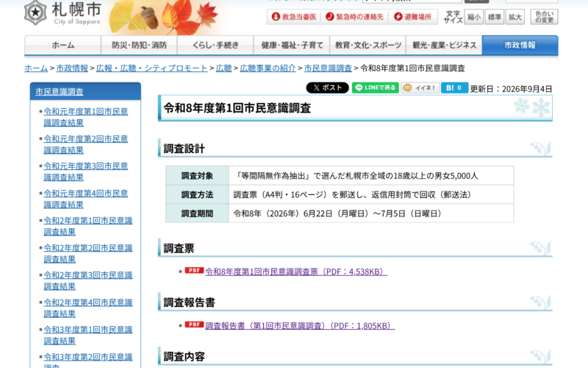This screenshot has height=368, width=588.
Task: Open 令和元年度第1回市民意識調査結果
Action: pyautogui.click(x=85, y=117)
